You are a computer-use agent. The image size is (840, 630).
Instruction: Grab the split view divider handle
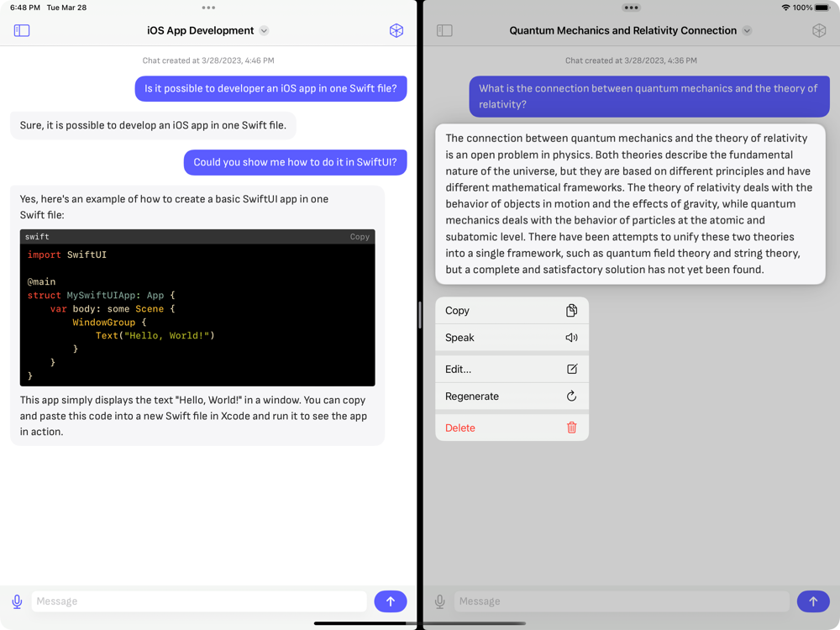pyautogui.click(x=420, y=315)
